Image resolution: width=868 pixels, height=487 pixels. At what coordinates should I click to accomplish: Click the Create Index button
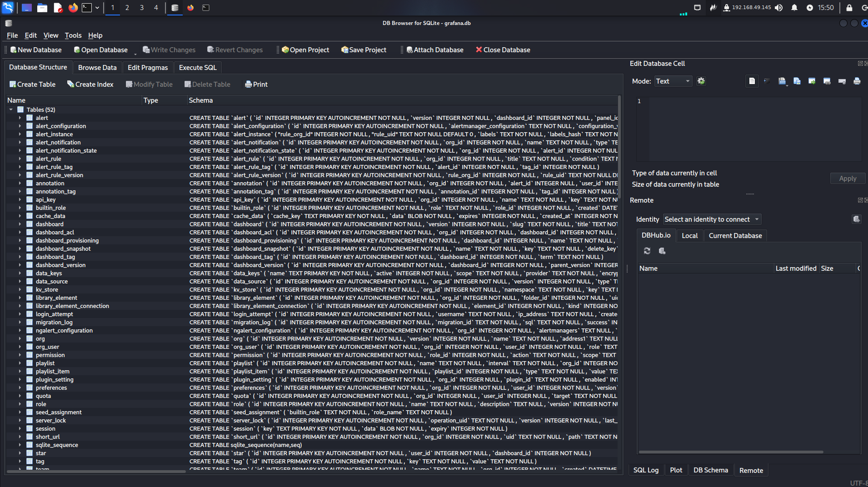point(90,84)
